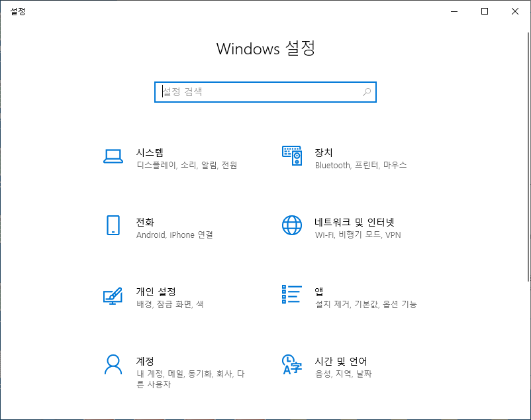Focus the 설정 검색 search field
This screenshot has height=420, width=531.
click(x=265, y=92)
